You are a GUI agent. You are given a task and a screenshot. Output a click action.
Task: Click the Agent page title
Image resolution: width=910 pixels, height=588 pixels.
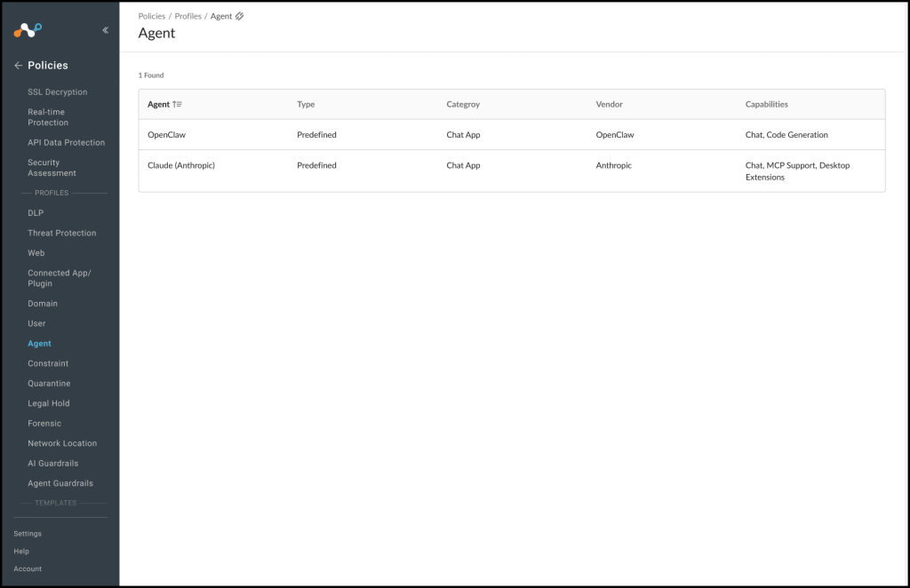coord(156,33)
